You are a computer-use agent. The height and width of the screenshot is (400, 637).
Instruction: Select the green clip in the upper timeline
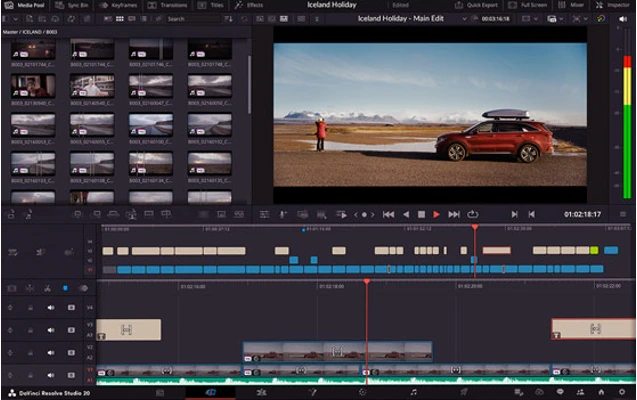click(x=594, y=251)
